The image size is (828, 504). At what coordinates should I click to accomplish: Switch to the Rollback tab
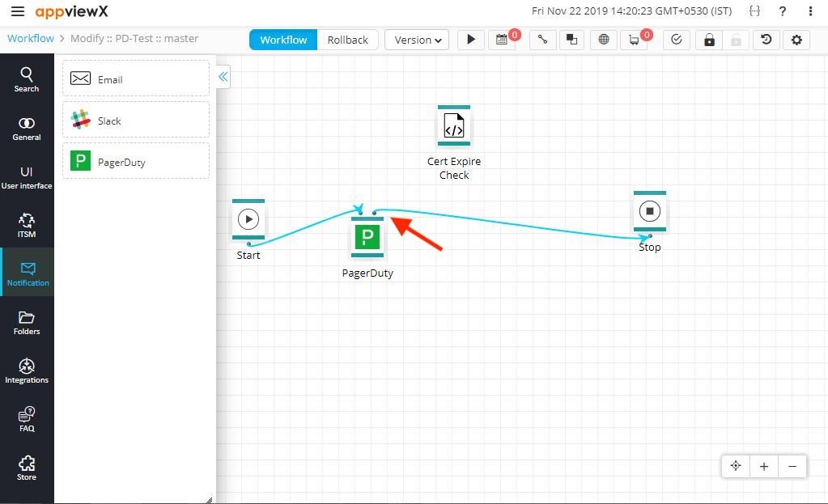pos(348,39)
